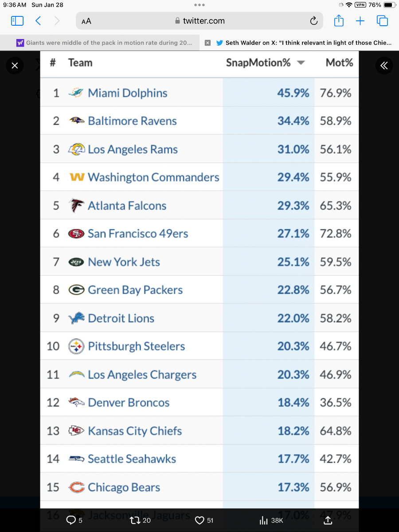Go back to previous page
This screenshot has width=399, height=532.
click(38, 21)
